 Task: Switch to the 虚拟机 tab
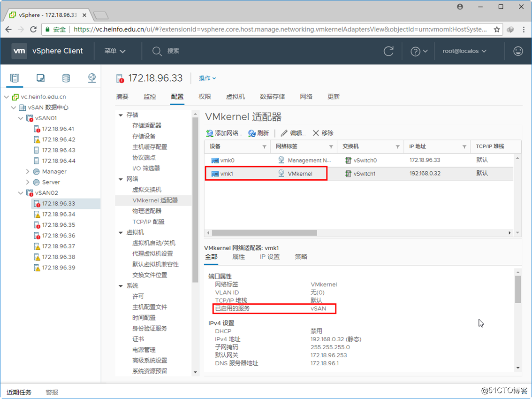236,97
